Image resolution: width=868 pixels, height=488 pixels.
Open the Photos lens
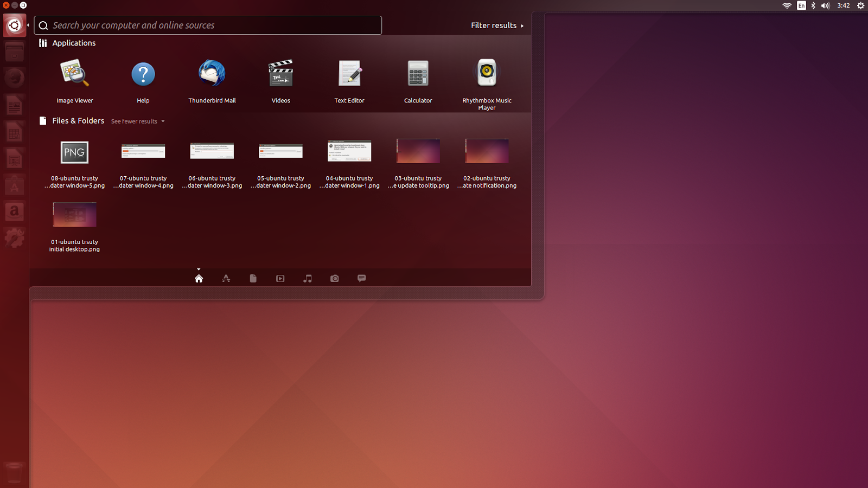(x=334, y=278)
